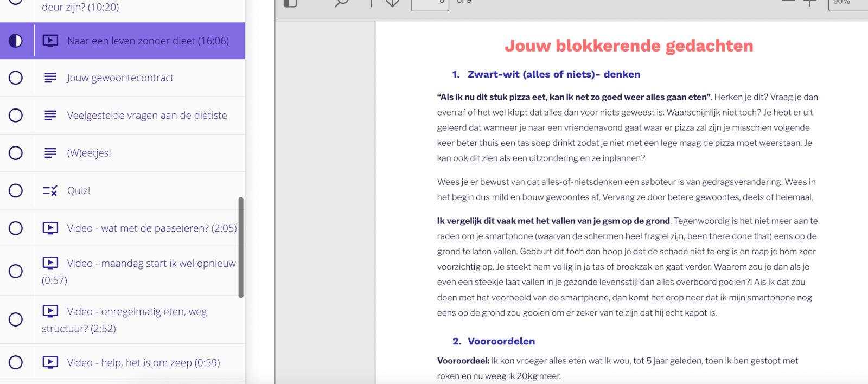Screen dimensions: 868x384
Task: Click the heading '2. Vooroordelen'
Action: [494, 341]
